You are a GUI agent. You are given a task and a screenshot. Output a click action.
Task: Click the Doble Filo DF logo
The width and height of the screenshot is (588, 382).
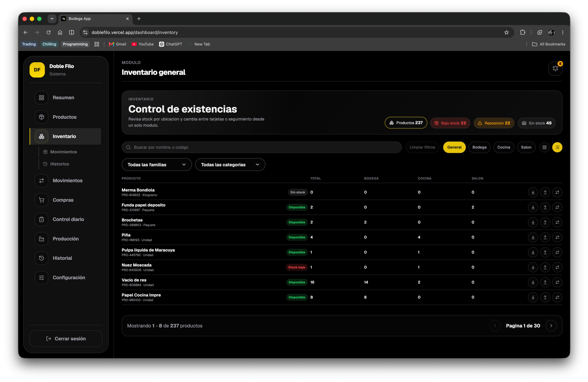pyautogui.click(x=37, y=70)
